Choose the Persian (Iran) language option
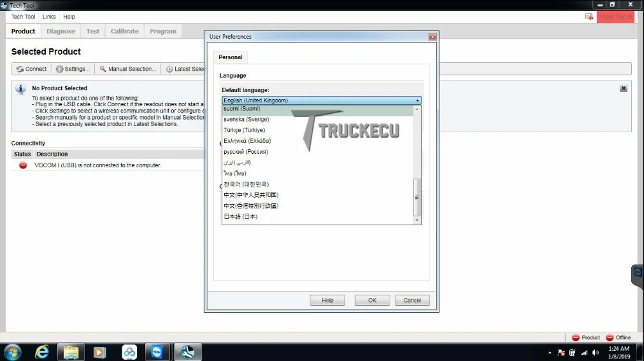This screenshot has height=361, width=644. click(x=317, y=162)
